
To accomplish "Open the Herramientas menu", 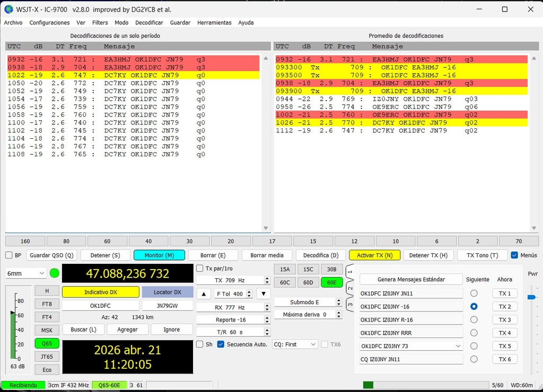I will pyautogui.click(x=214, y=22).
